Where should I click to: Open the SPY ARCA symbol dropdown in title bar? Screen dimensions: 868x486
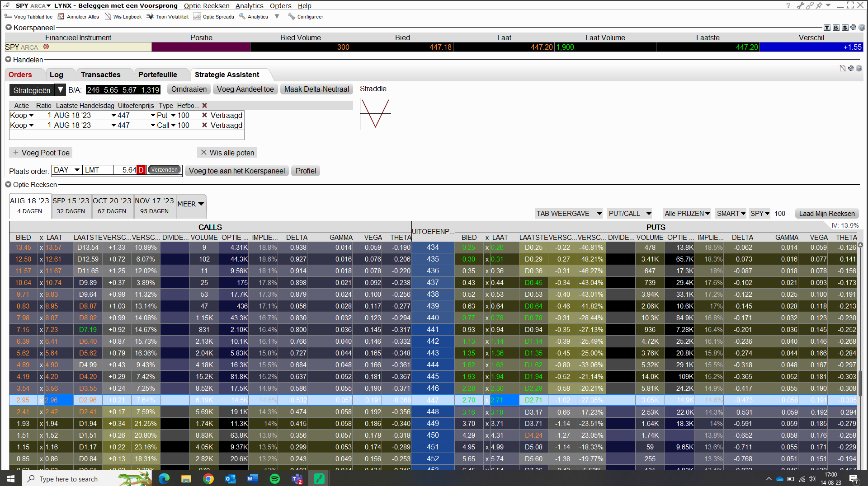click(x=48, y=5)
